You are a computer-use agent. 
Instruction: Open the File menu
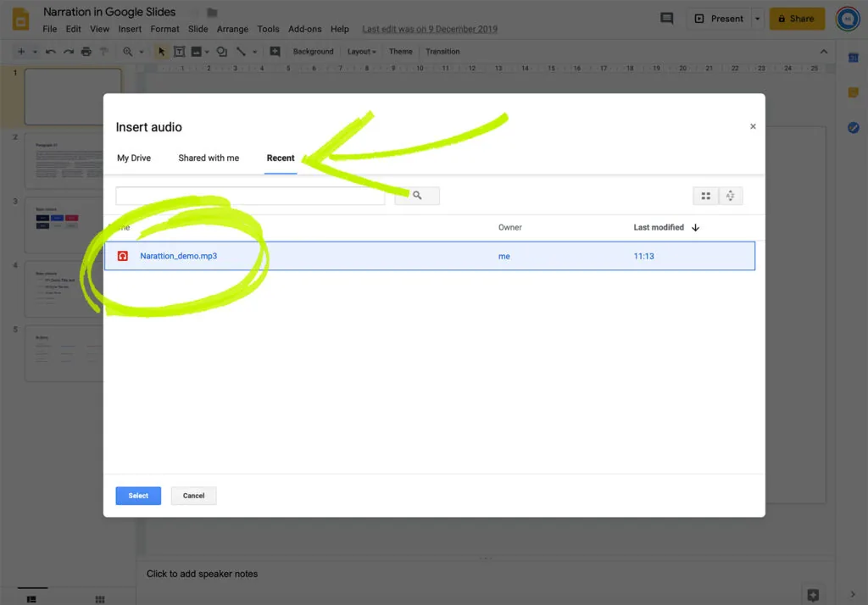(50, 30)
